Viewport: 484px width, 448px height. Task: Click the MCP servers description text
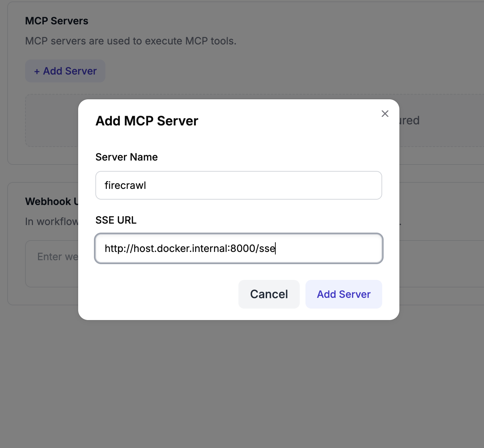(x=131, y=41)
